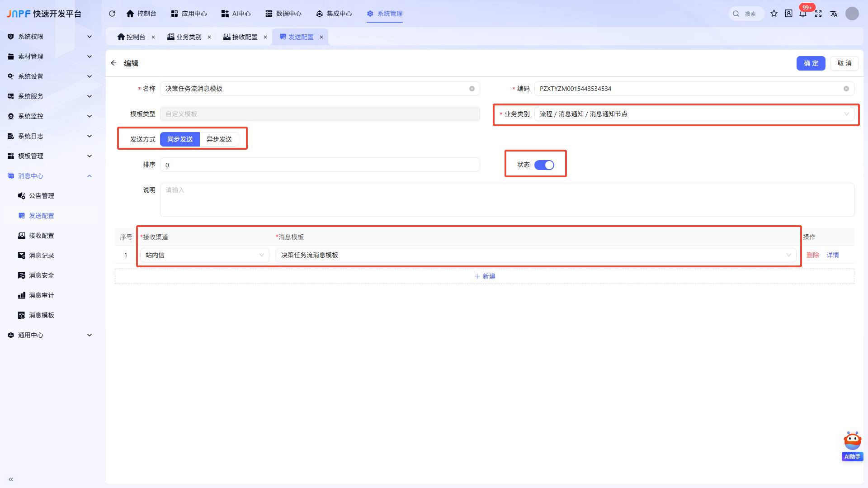Click the 排序 input field
868x488 pixels.
tap(320, 165)
